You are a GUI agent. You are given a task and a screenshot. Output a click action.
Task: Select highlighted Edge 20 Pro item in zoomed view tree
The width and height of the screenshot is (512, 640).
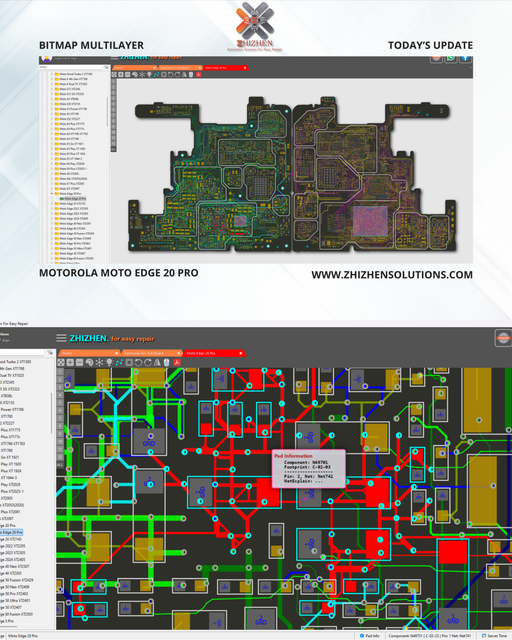(x=11, y=532)
